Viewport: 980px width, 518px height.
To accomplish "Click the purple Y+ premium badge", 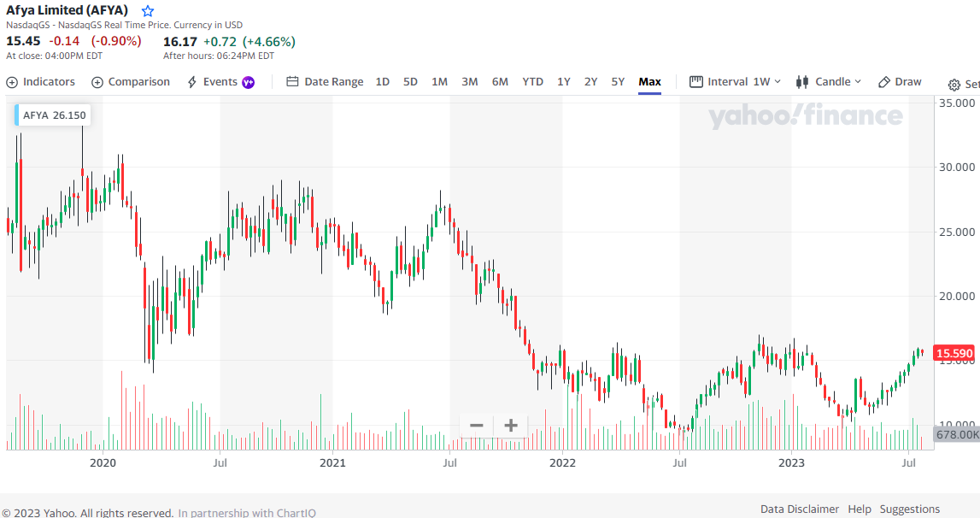I will coord(249,83).
